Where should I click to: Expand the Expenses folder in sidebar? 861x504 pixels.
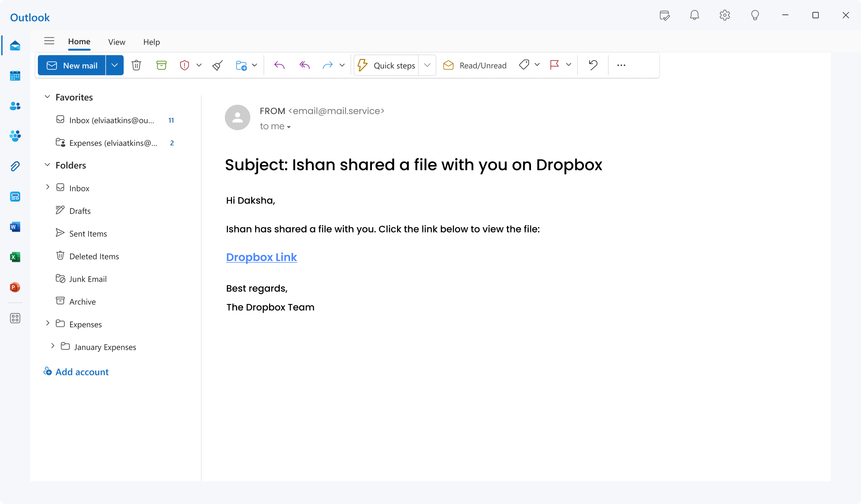[48, 324]
